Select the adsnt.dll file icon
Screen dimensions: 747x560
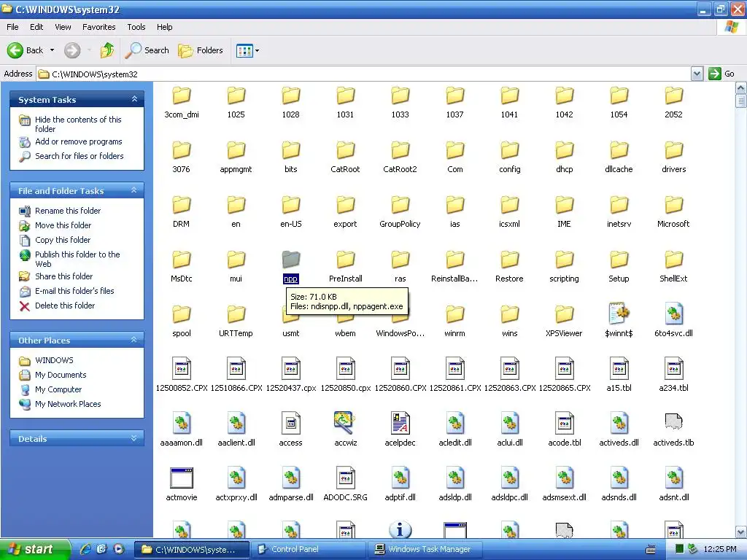tap(673, 478)
